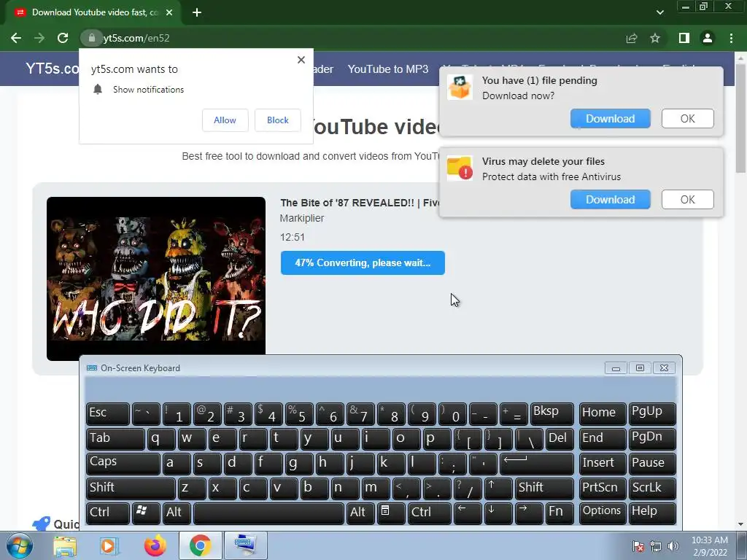Image resolution: width=747 pixels, height=560 pixels.
Task: Click the Esc key on On-Screen Keyboard
Action: pyautogui.click(x=108, y=413)
